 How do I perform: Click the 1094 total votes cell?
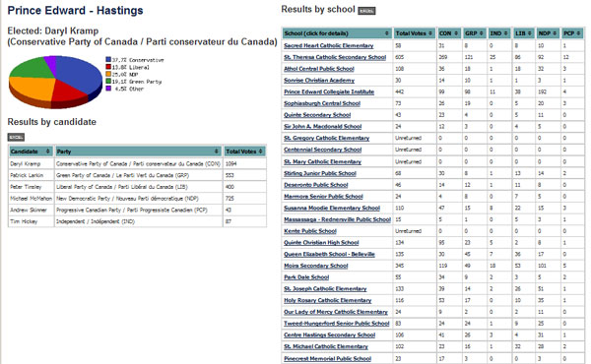pos(244,163)
